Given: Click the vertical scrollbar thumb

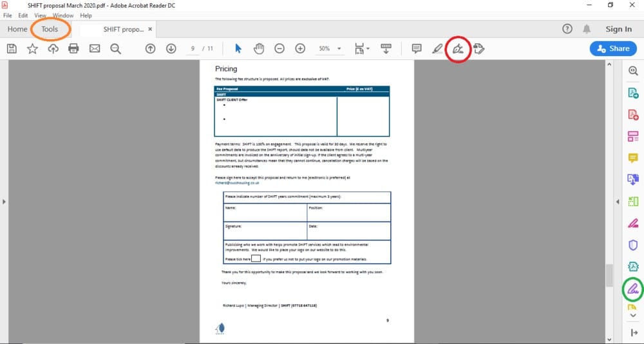Looking at the screenshot, I should click(609, 275).
